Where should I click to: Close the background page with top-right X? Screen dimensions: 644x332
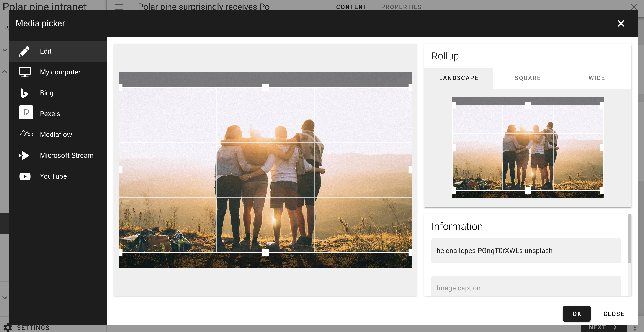click(634, 6)
